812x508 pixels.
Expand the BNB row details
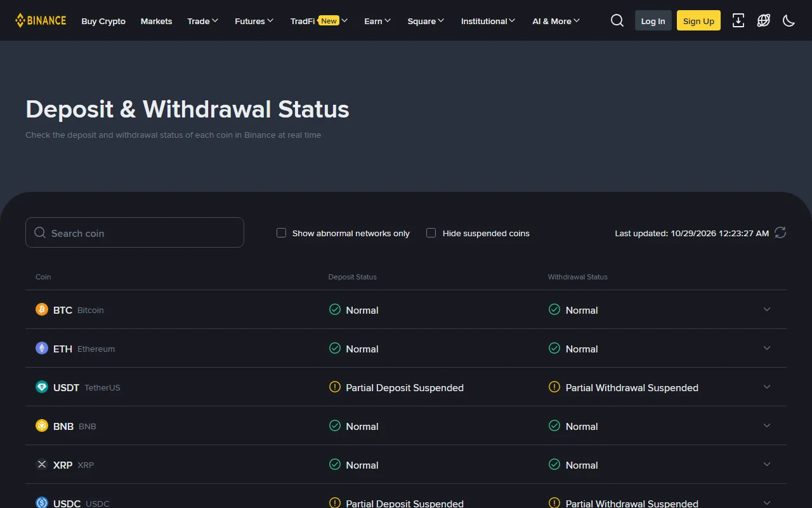coord(767,425)
